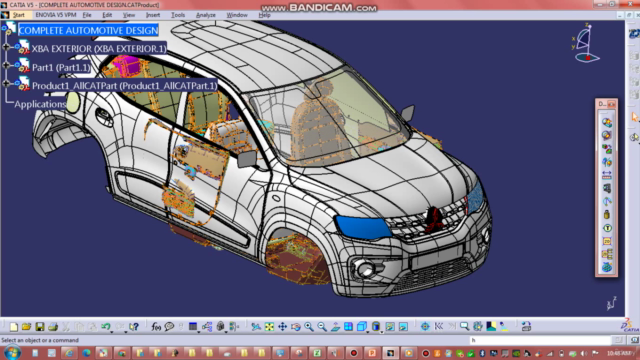Click the Fit All In icon
640x360 pixels.
click(269, 327)
